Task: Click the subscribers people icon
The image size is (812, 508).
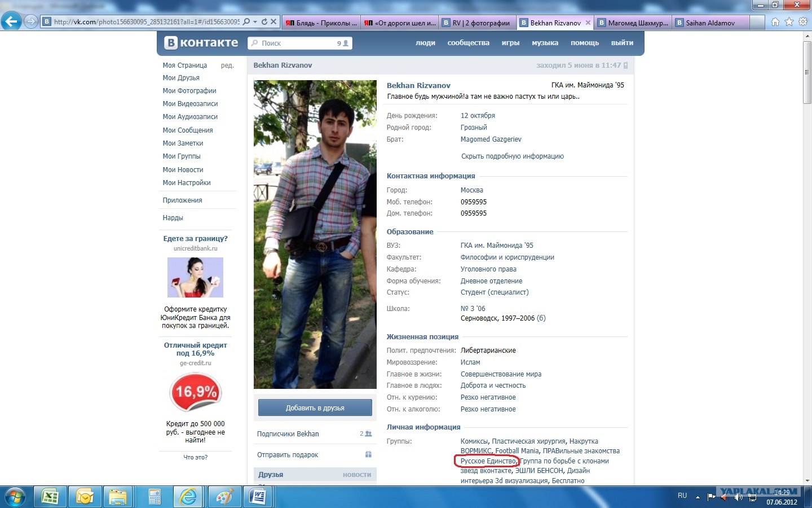Action: [368, 434]
